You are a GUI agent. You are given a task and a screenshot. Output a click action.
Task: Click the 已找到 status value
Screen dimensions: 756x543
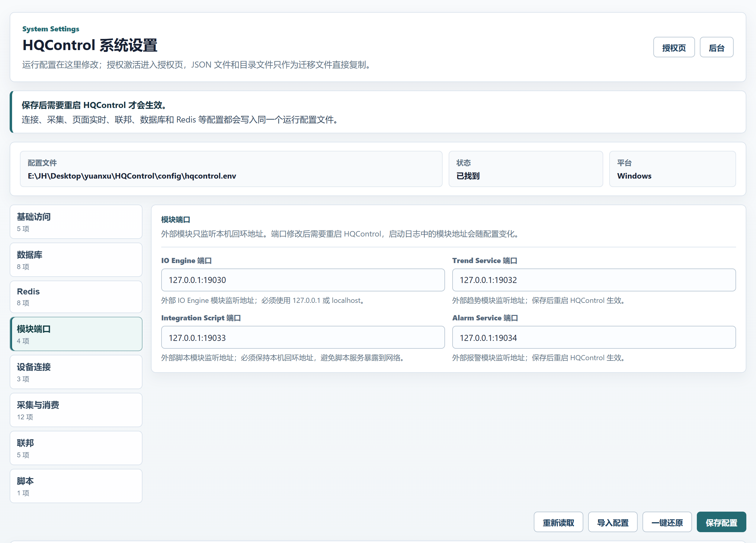468,176
